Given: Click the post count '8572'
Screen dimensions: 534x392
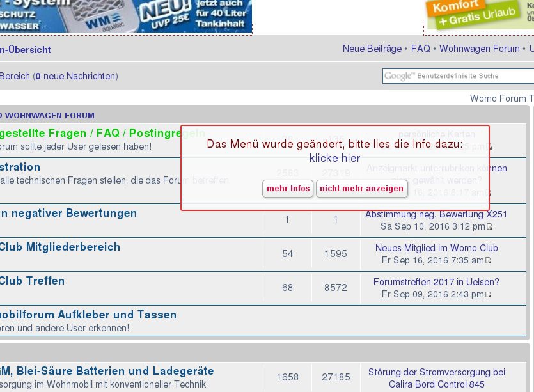Looking at the screenshot, I should pos(336,288).
